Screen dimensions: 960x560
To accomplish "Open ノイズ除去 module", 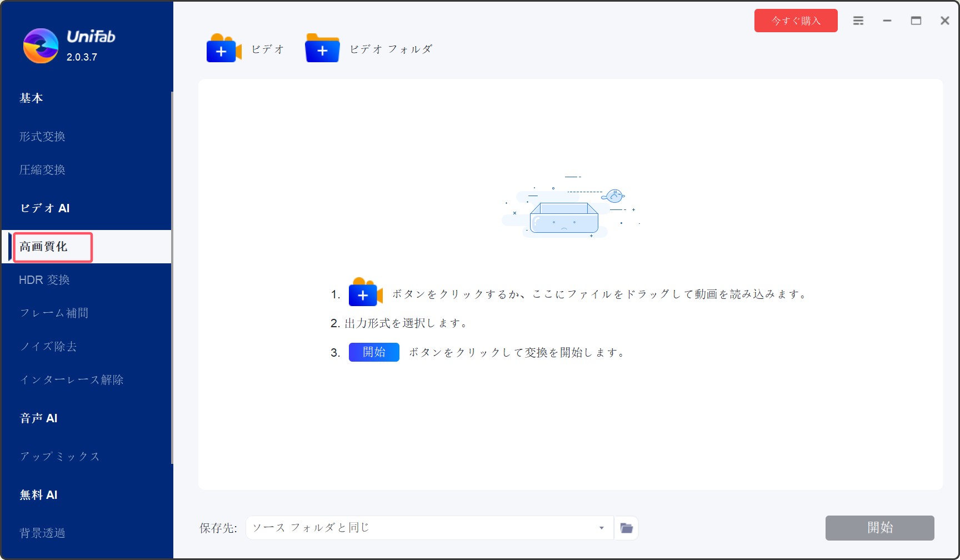I will pyautogui.click(x=48, y=347).
